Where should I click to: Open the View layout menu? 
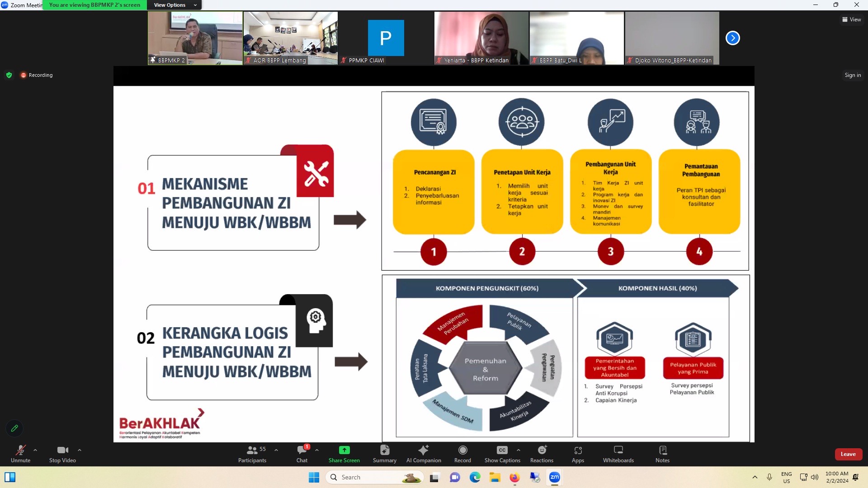(851, 19)
